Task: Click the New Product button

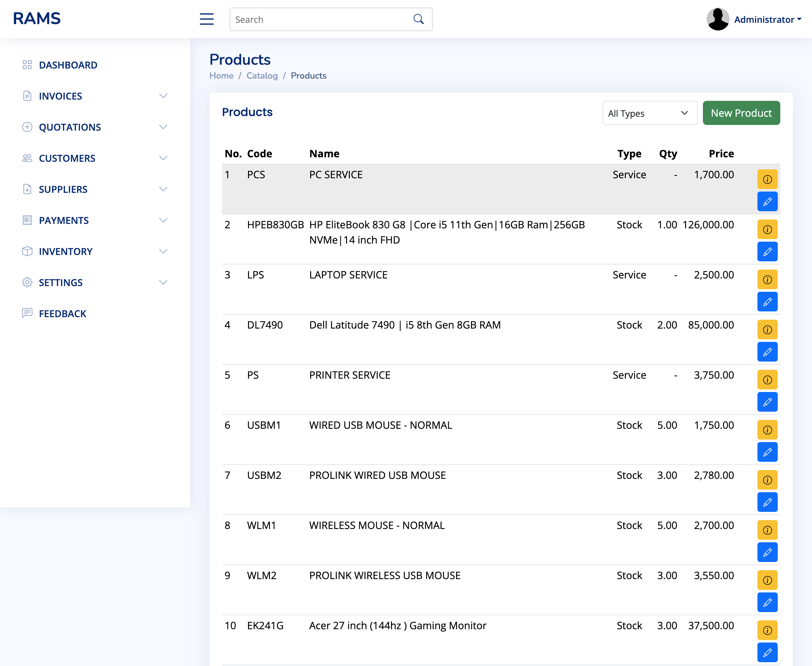Action: pyautogui.click(x=741, y=113)
